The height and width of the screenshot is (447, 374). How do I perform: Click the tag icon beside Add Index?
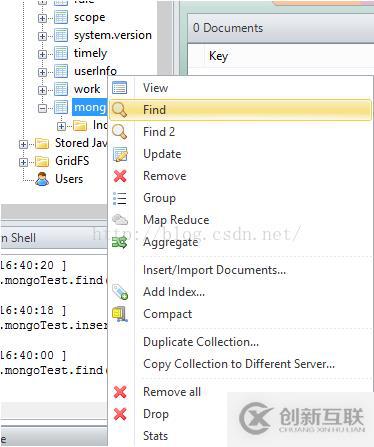(120, 292)
